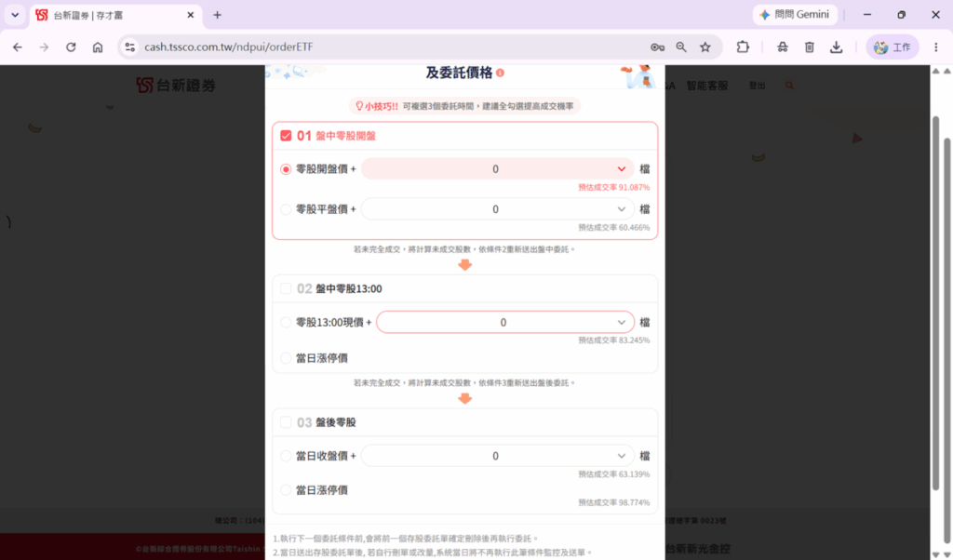Open the tab search dropdown arrow
The image size is (953, 560).
pyautogui.click(x=15, y=15)
